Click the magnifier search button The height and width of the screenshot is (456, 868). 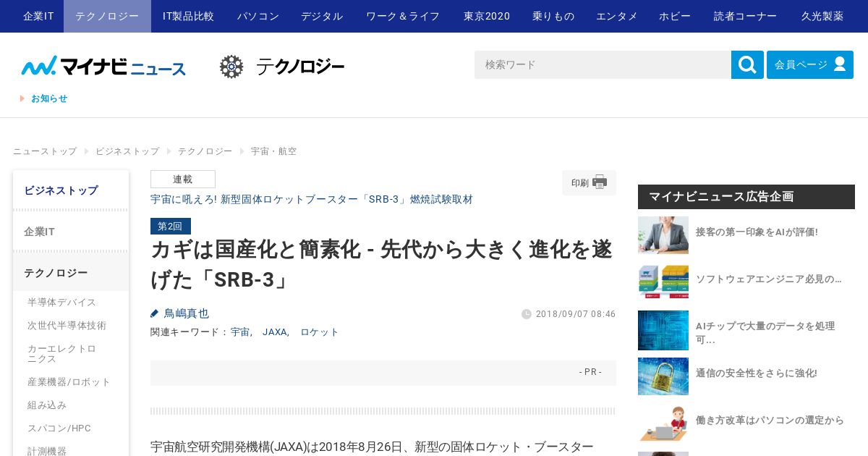pos(747,64)
